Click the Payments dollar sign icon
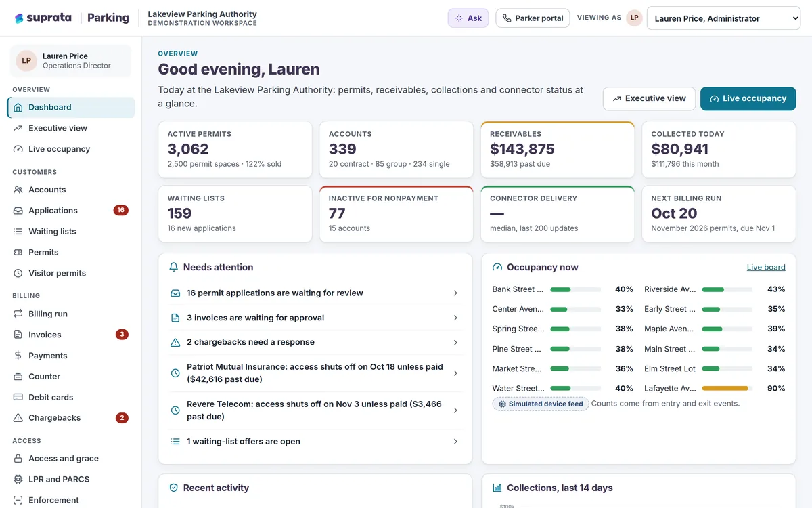 coord(18,356)
